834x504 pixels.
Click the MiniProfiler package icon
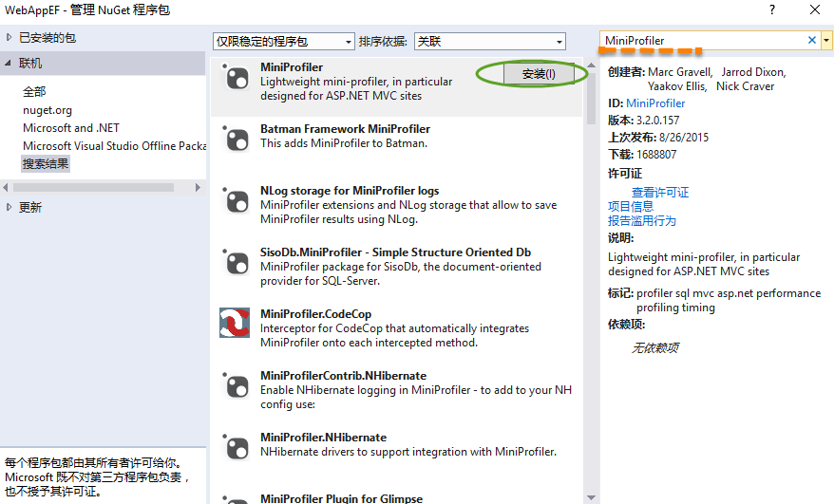(x=235, y=78)
